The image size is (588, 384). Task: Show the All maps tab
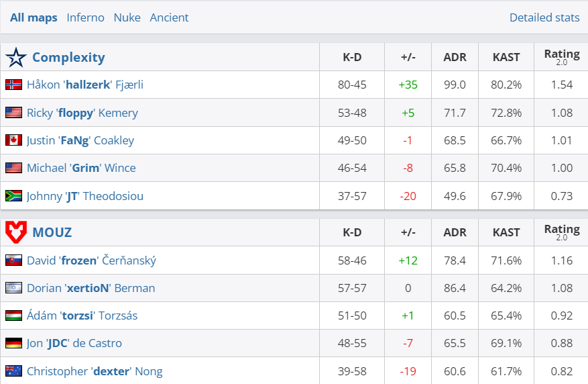coord(34,17)
